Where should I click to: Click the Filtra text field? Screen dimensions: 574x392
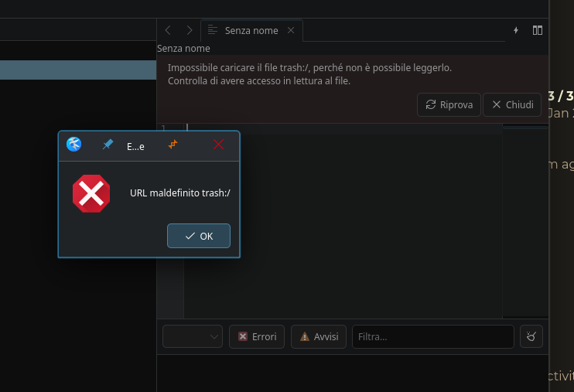[432, 336]
